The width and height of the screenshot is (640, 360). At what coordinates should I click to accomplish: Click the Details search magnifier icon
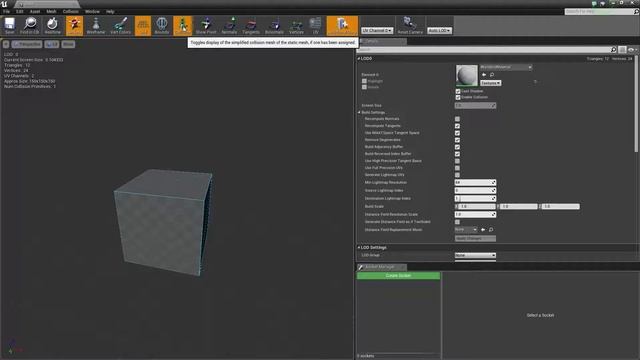click(613, 50)
